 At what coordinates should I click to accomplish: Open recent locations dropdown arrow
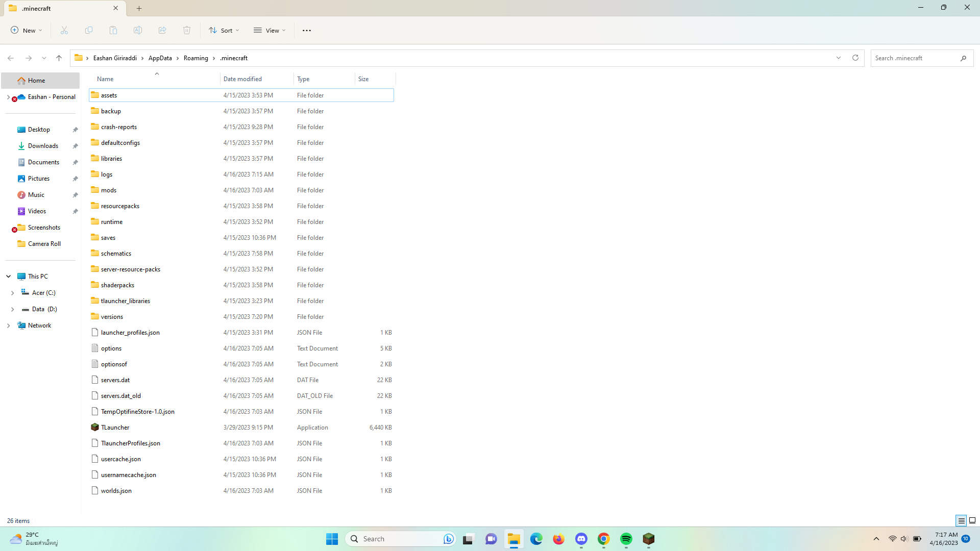pos(44,58)
